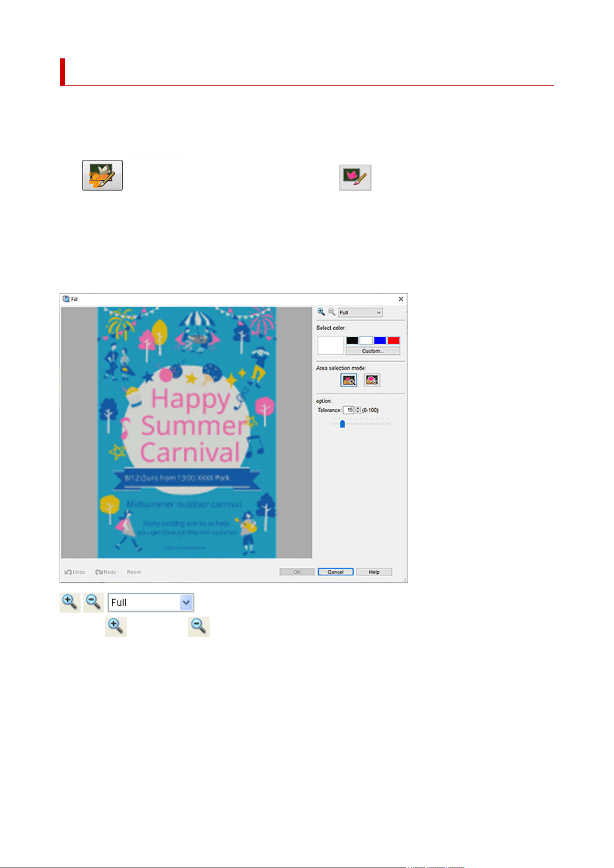Click the blue Tolerance slider handle

click(x=342, y=424)
